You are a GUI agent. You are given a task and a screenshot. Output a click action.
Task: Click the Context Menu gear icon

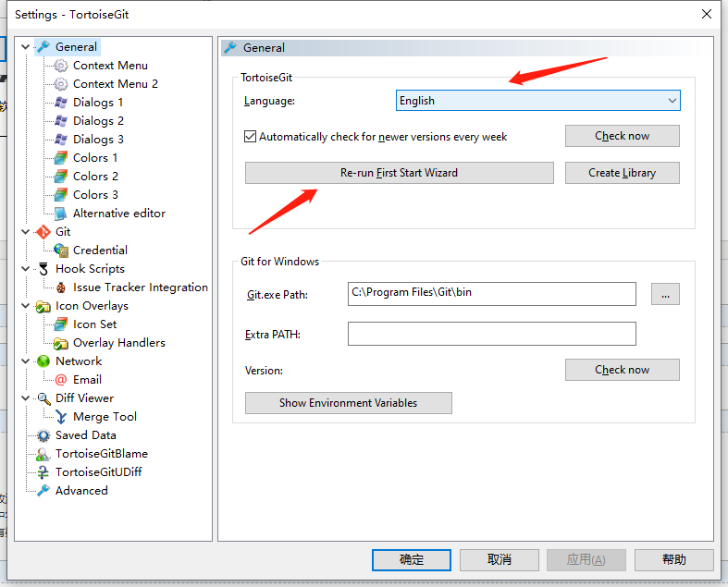click(61, 66)
